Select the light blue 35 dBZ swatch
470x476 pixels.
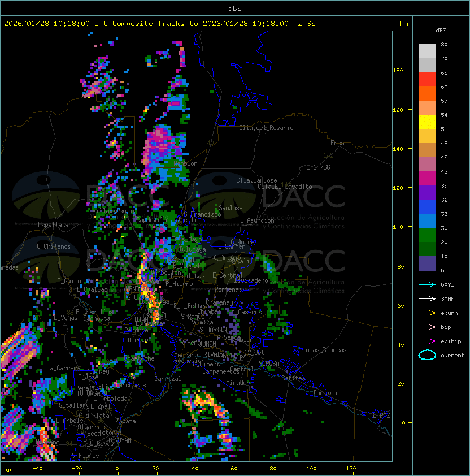427,220
